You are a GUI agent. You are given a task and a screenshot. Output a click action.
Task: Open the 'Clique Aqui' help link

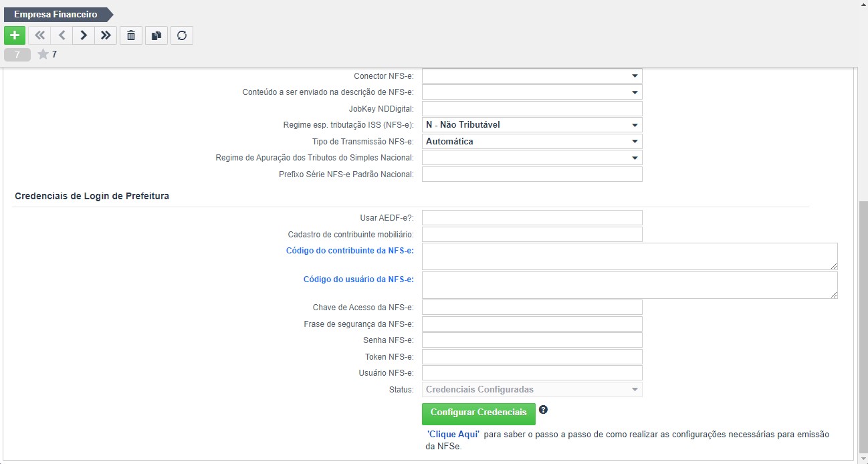[x=453, y=435]
